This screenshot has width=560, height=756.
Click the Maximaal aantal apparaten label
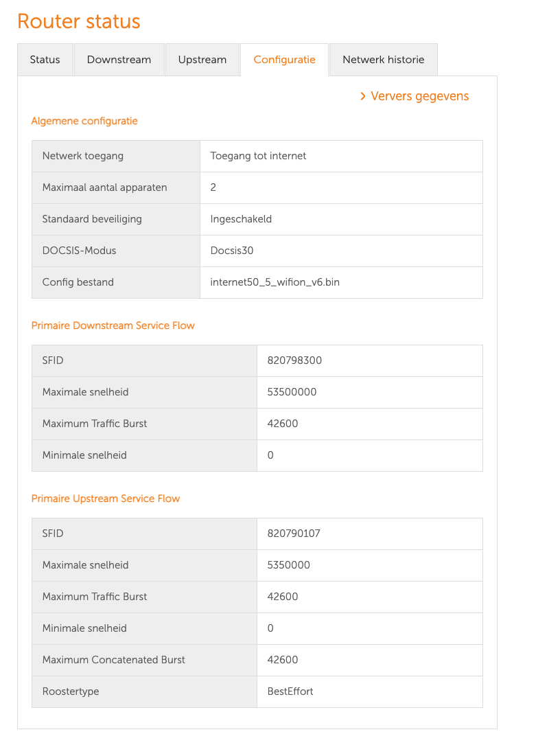[104, 187]
